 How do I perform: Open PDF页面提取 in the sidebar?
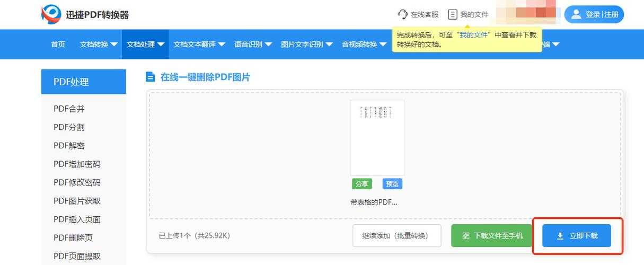[77, 257]
